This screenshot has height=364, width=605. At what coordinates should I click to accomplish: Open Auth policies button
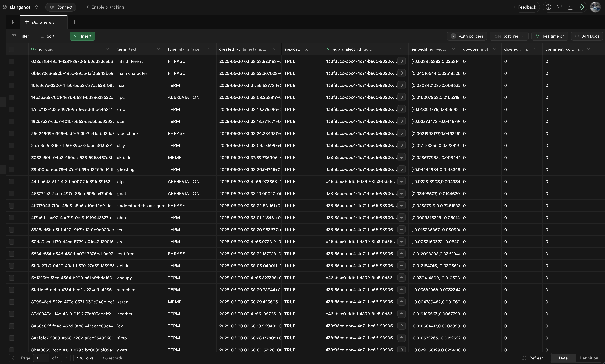467,36
